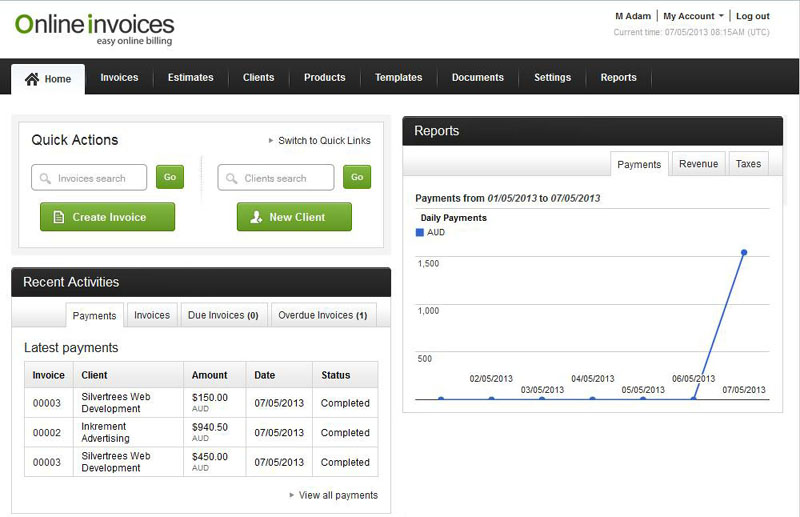The image size is (800, 517).
Task: Open the Invoices menu
Action: (119, 78)
